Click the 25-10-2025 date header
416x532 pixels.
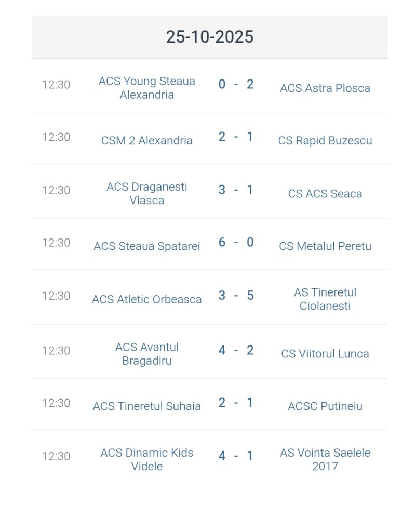210,37
